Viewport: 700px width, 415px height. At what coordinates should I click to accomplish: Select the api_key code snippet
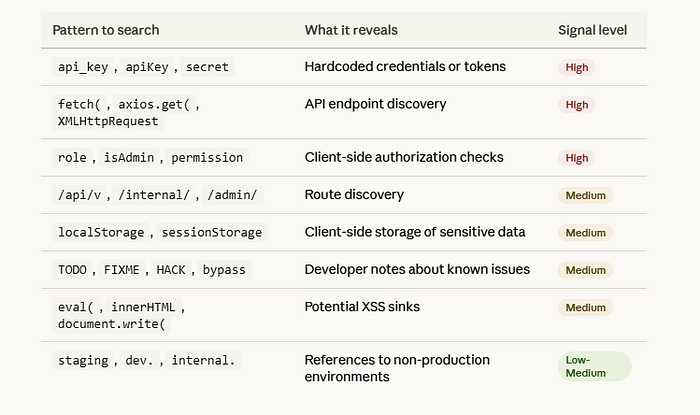pos(83,67)
